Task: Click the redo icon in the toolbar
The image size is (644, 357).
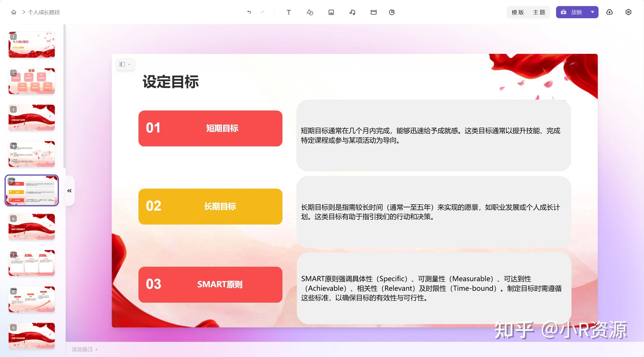Action: pos(263,12)
